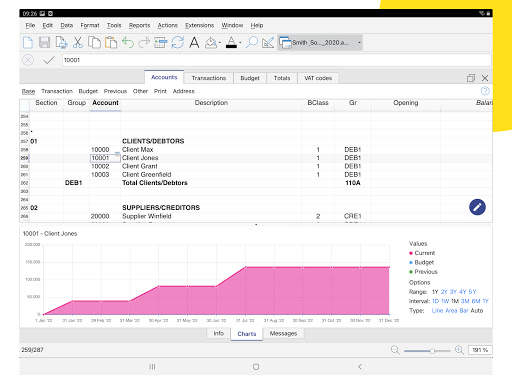The image size is (512, 384).
Task: Recalculate accounting with the refresh arrows icon
Action: pos(178,43)
